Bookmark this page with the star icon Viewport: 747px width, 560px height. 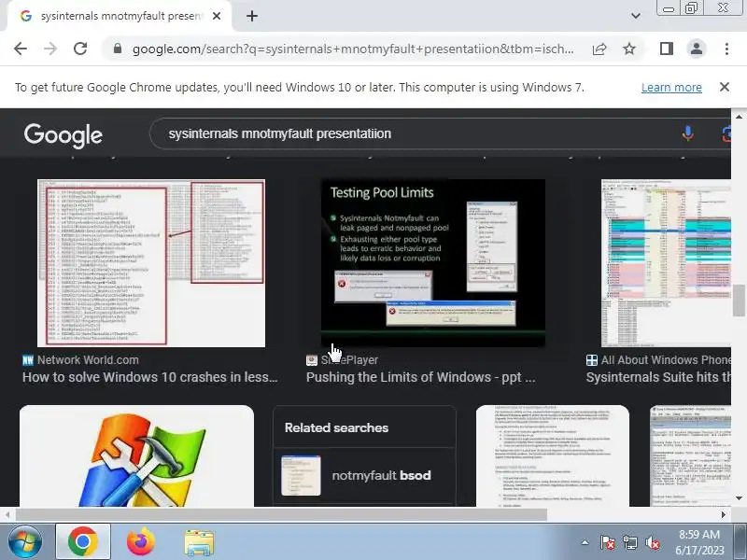[x=629, y=49]
